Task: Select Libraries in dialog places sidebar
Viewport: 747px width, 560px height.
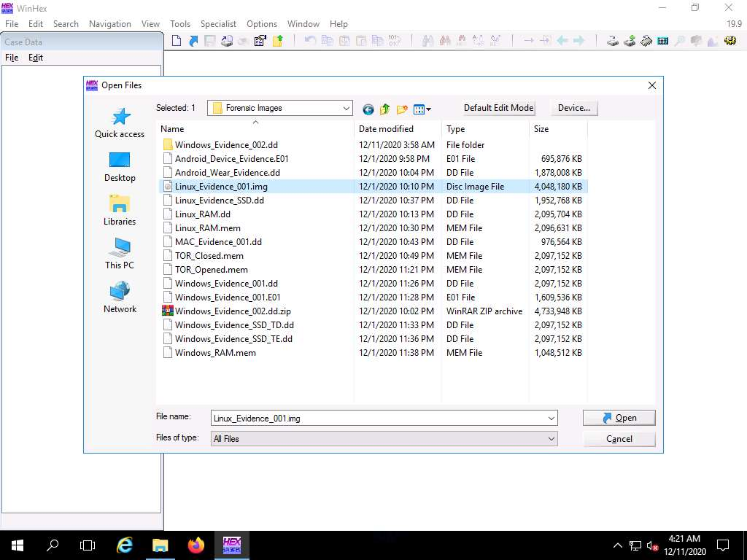Action: [120, 211]
